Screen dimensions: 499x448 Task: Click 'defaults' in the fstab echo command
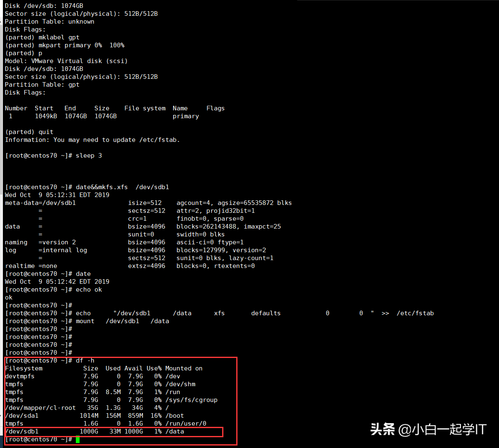pyautogui.click(x=266, y=313)
